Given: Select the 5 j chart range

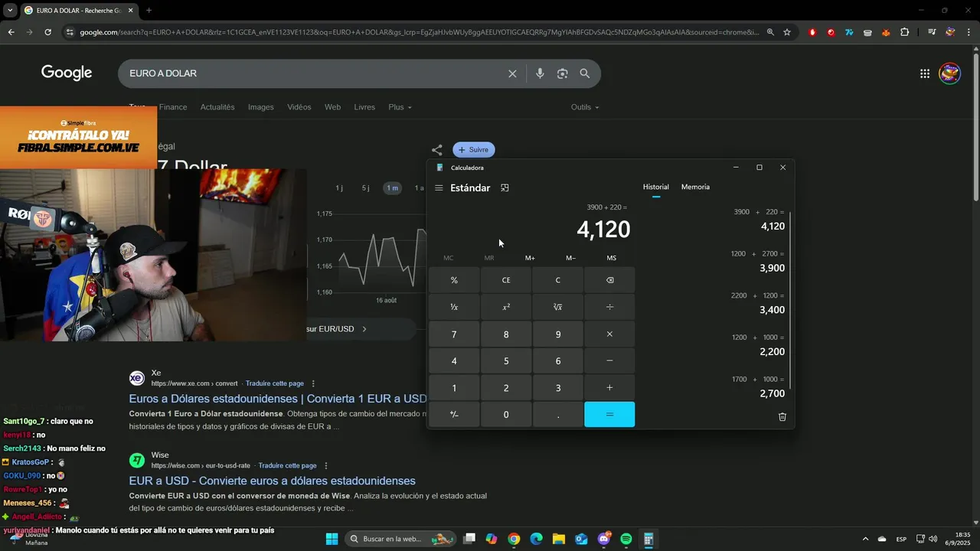Looking at the screenshot, I should click(x=365, y=188).
